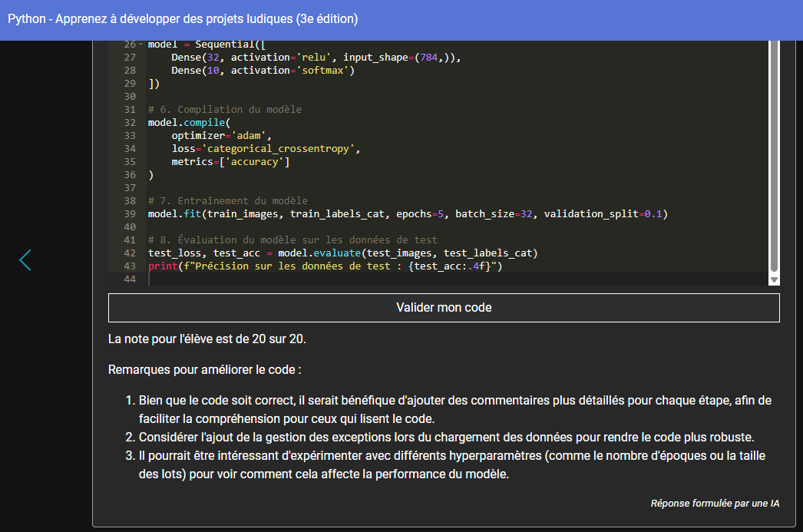Click line number 37 in gutter
Viewport: 803px width, 532px height.
coord(130,188)
